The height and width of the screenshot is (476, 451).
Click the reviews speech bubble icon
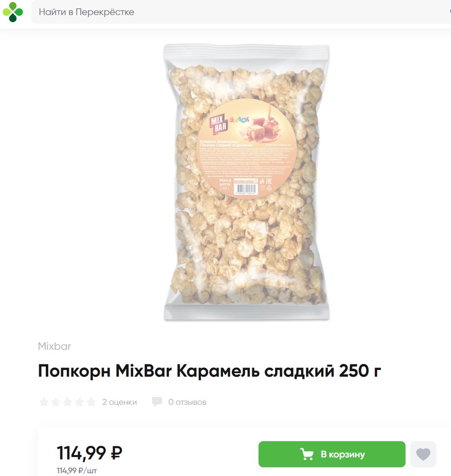(157, 402)
